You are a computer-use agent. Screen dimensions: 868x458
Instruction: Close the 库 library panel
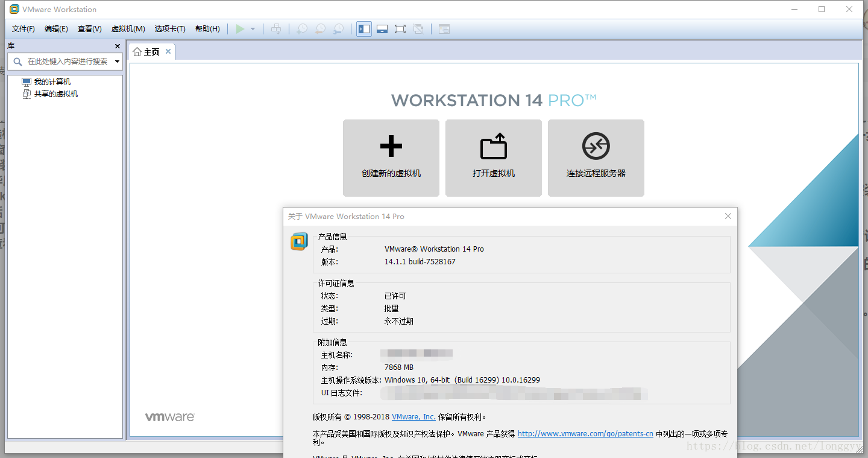tap(118, 46)
